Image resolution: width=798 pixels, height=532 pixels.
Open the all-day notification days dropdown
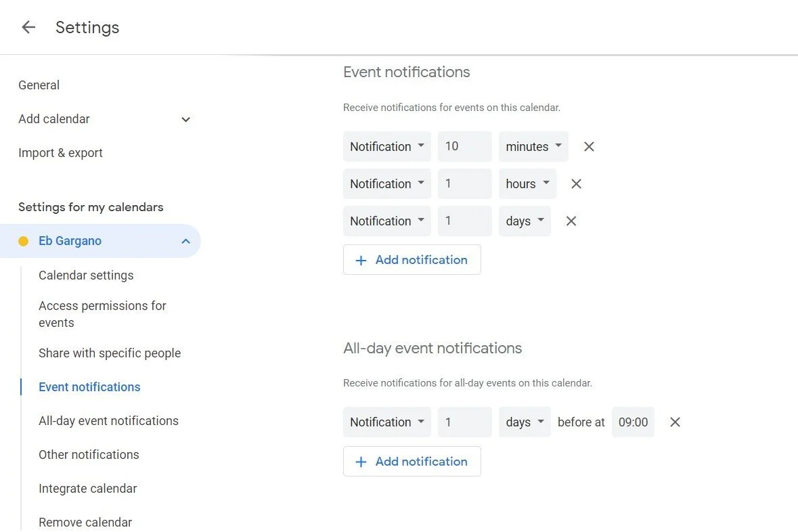(525, 422)
